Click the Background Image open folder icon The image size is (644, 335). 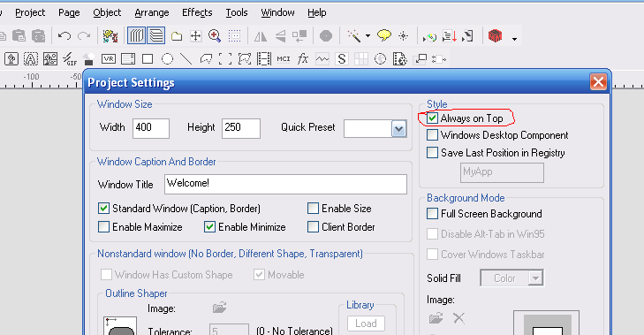coord(436,318)
